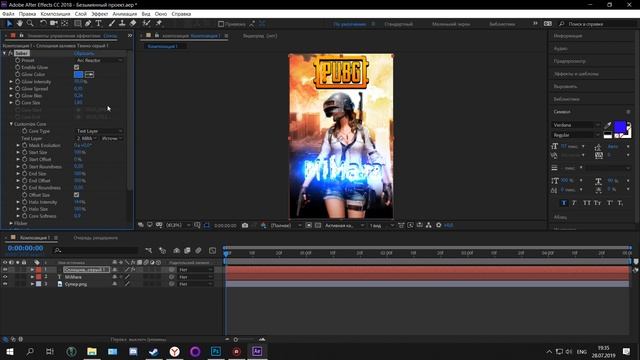640x360 pixels.
Task: Hide the Супер.png layer via eye icon
Action: 5,284
